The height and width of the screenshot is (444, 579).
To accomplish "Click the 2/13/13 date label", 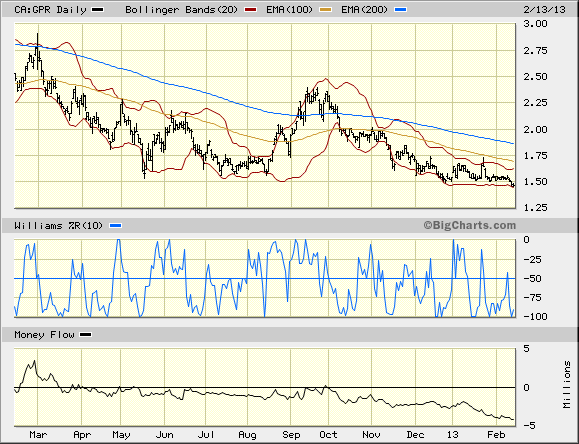I will point(545,10).
